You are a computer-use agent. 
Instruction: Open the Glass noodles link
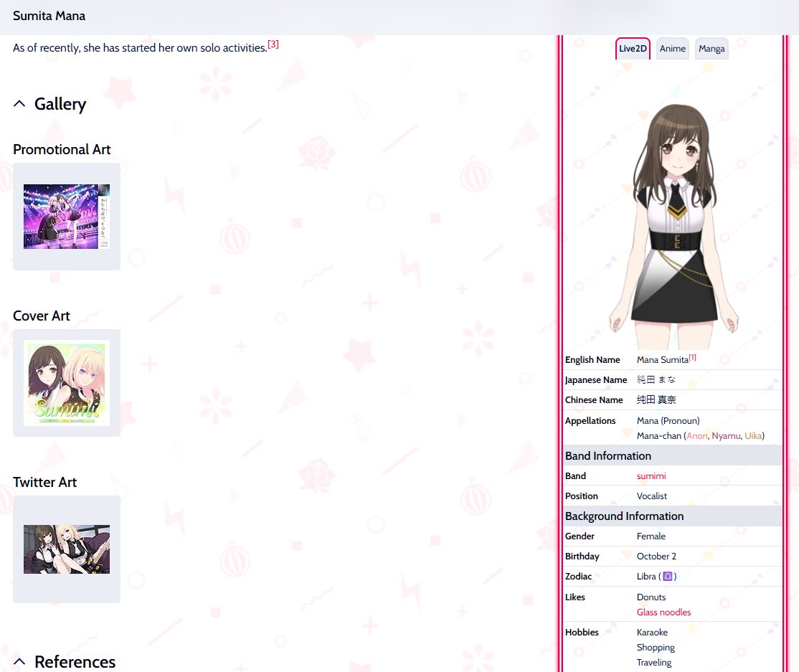click(663, 612)
